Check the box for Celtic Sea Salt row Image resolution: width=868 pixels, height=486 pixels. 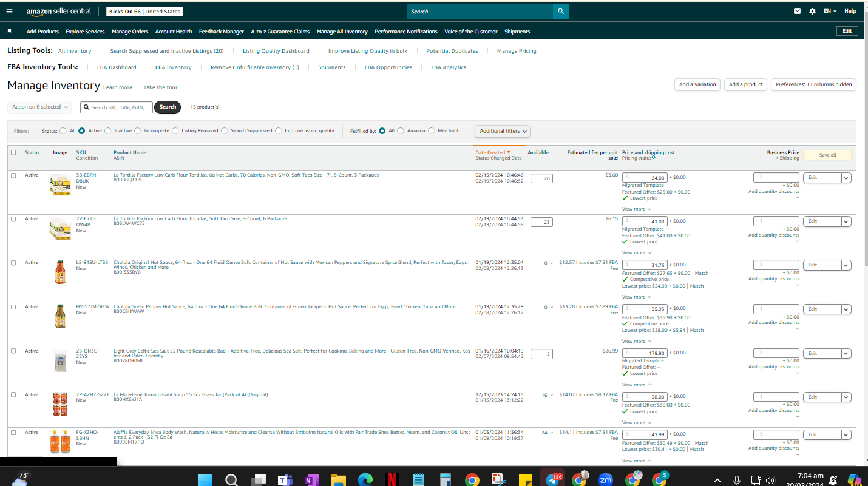pos(13,351)
